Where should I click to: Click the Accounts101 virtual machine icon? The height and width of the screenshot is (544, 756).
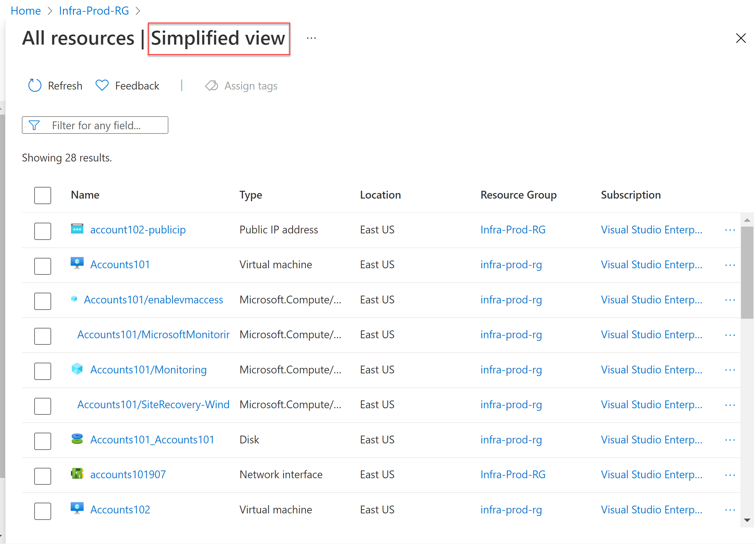pos(77,263)
